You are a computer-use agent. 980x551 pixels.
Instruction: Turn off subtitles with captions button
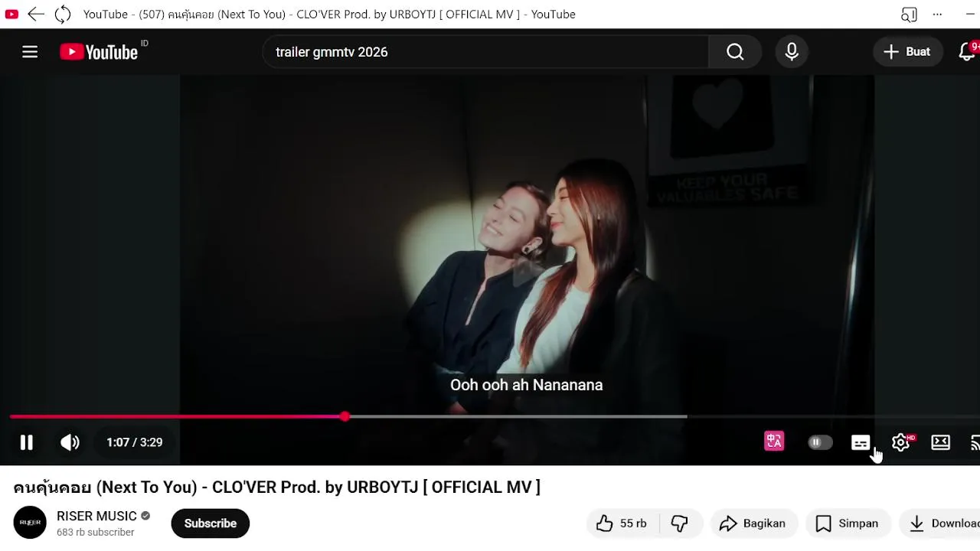(861, 442)
